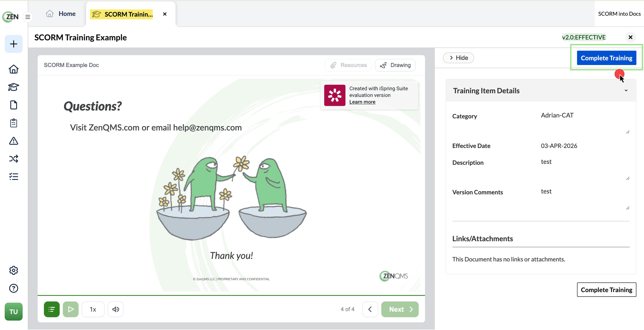644x330 pixels.
Task: Close the SCORM Training Example panel
Action: 630,37
